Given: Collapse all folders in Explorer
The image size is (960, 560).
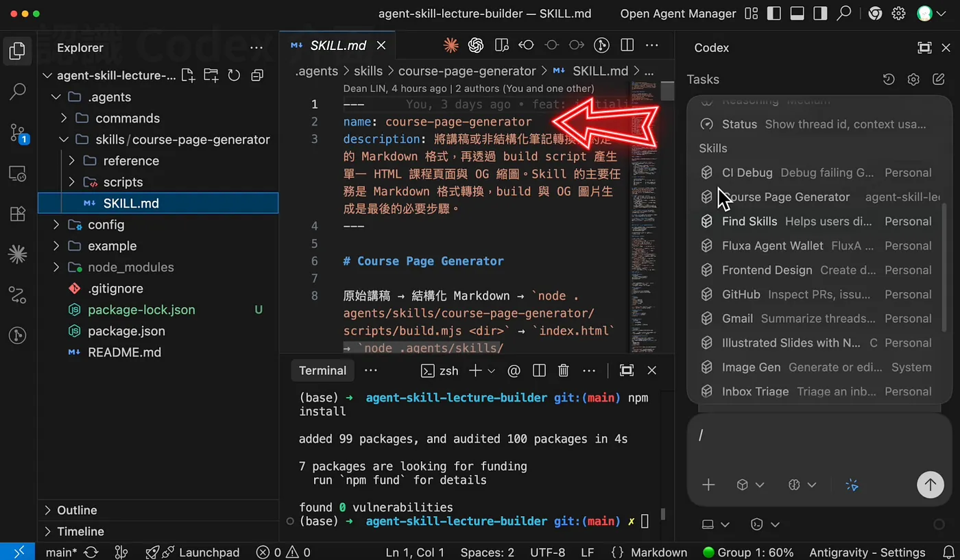Looking at the screenshot, I should click(257, 75).
